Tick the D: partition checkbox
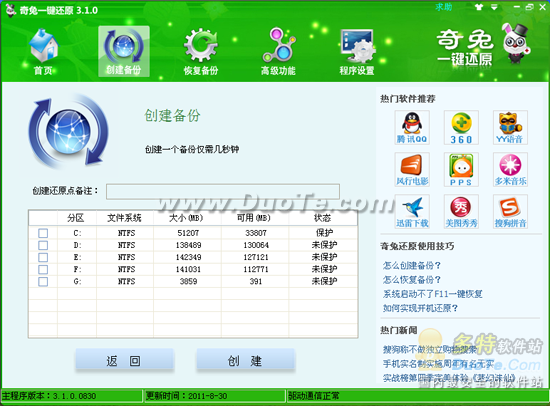Screen dimensions: 550x406 [43, 245]
